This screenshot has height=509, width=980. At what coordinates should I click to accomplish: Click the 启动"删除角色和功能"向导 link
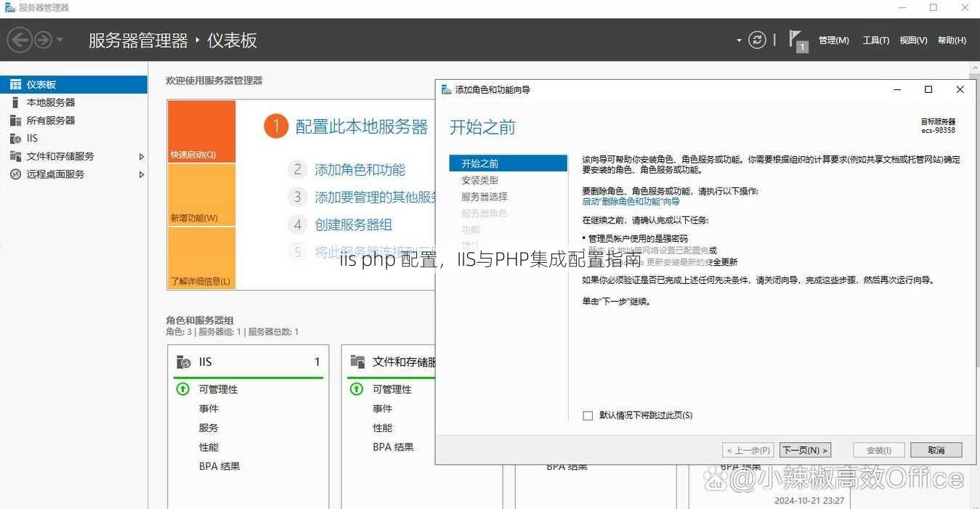click(x=631, y=201)
